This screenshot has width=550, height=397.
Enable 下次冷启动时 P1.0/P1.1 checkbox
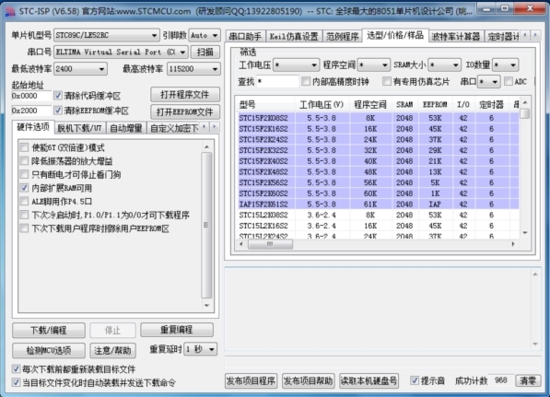24,215
